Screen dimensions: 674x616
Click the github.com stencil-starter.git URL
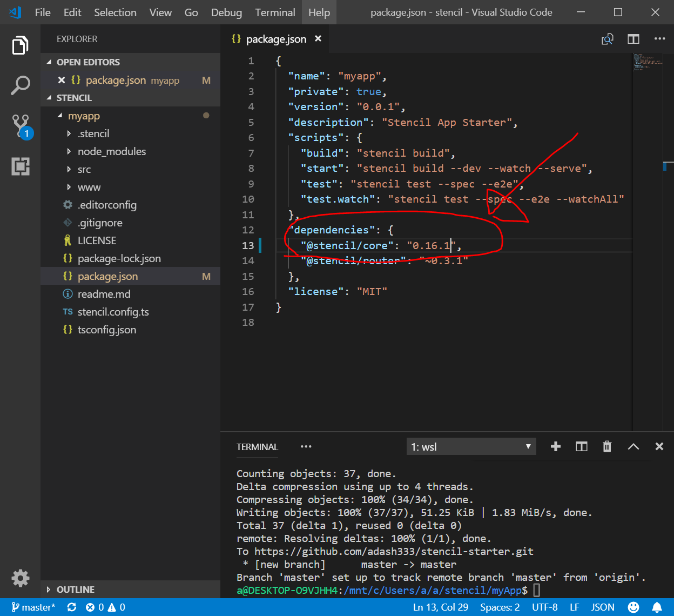coord(394,552)
